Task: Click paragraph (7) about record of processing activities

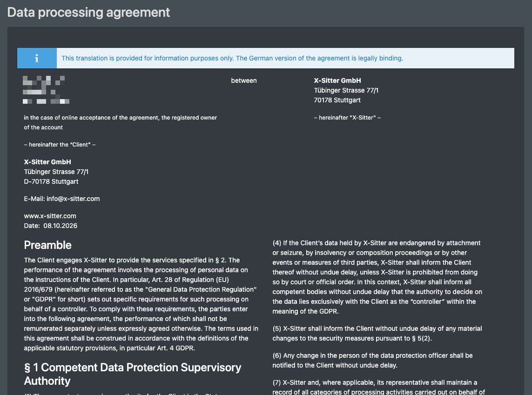Action: [379, 388]
